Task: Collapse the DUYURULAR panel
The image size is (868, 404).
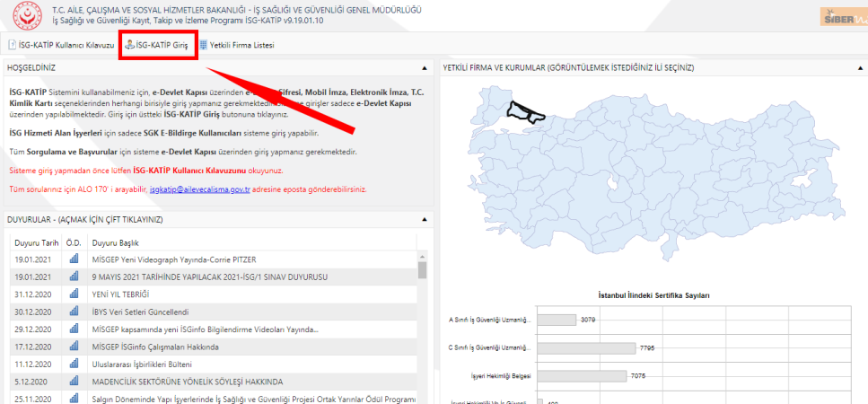Action: click(x=425, y=219)
